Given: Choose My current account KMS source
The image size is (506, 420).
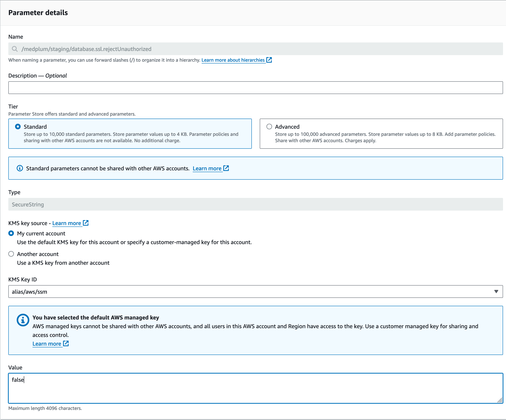Looking at the screenshot, I should (11, 233).
